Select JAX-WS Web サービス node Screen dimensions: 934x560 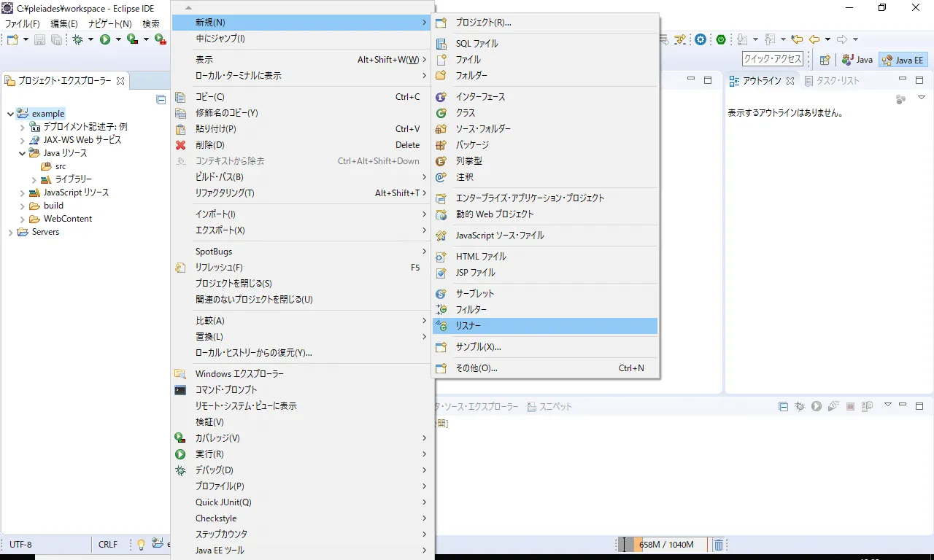point(82,140)
